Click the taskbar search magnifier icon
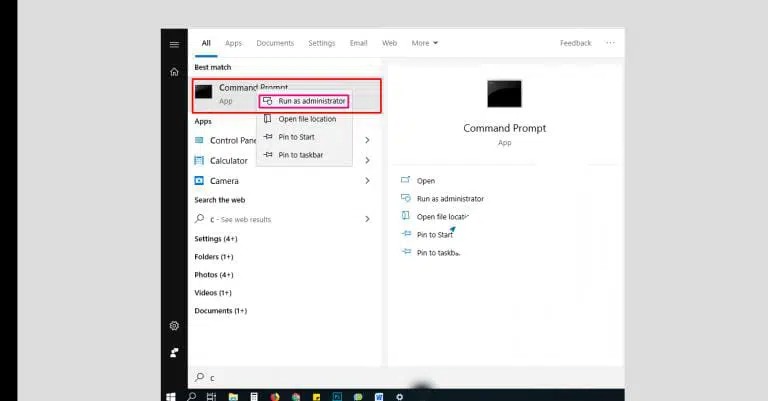This screenshot has height=401, width=768. tap(192, 397)
